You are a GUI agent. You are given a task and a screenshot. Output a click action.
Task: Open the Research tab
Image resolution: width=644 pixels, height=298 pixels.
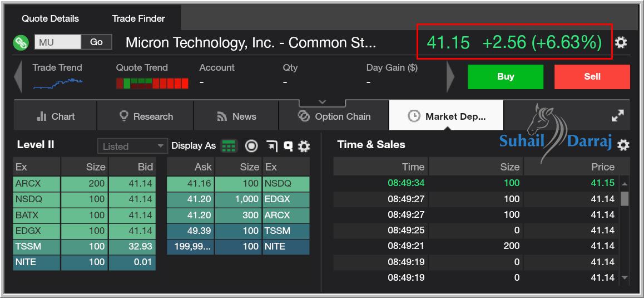[145, 116]
